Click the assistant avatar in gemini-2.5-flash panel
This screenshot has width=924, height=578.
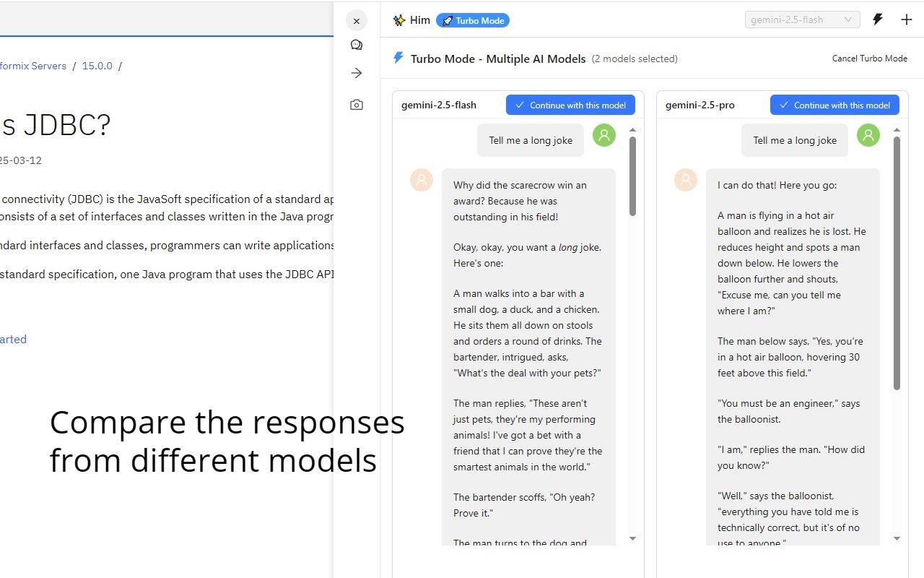point(421,180)
